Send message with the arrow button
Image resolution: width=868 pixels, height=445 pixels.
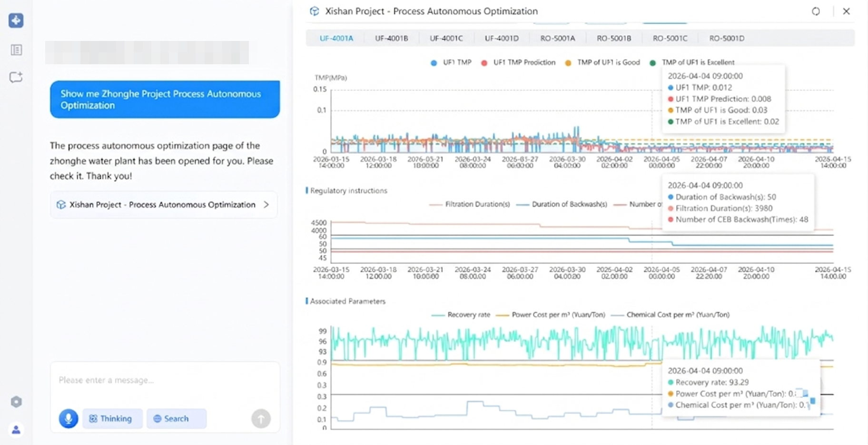click(x=261, y=419)
